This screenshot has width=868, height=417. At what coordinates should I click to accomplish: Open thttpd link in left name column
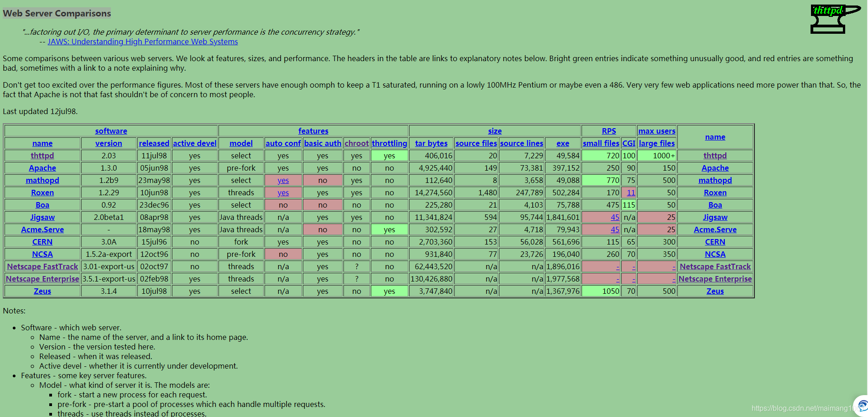coord(42,156)
